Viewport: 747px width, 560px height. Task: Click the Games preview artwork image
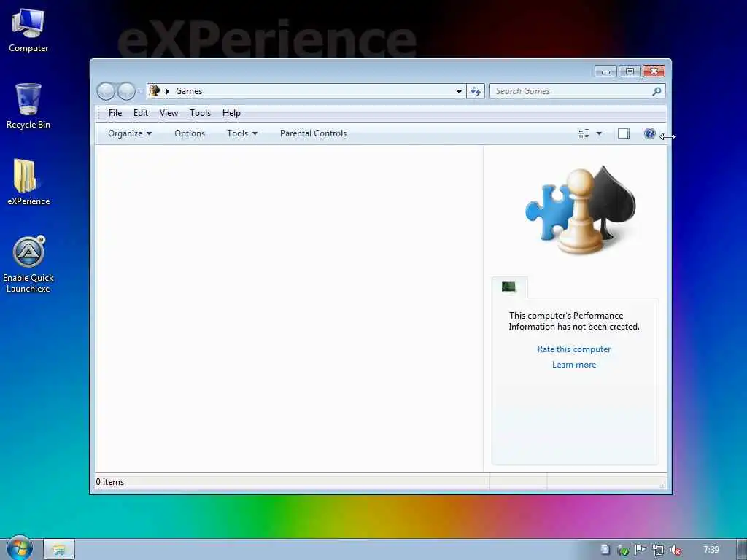(x=580, y=209)
